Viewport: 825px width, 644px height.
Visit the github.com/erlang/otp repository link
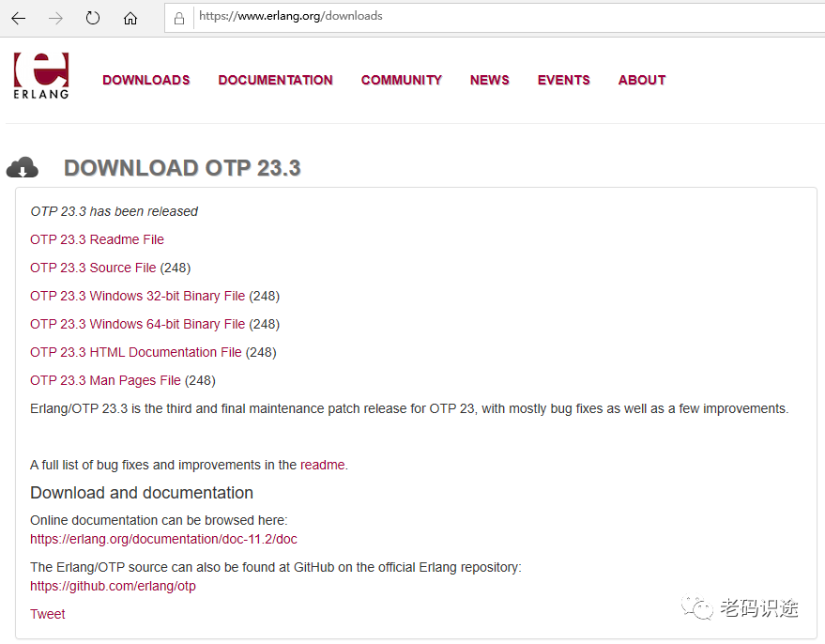click(x=113, y=586)
